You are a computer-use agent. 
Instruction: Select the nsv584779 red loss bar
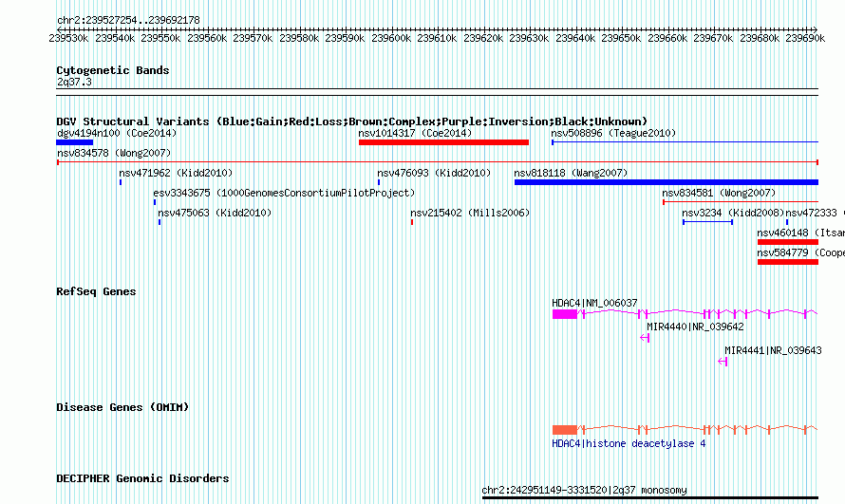click(x=788, y=262)
